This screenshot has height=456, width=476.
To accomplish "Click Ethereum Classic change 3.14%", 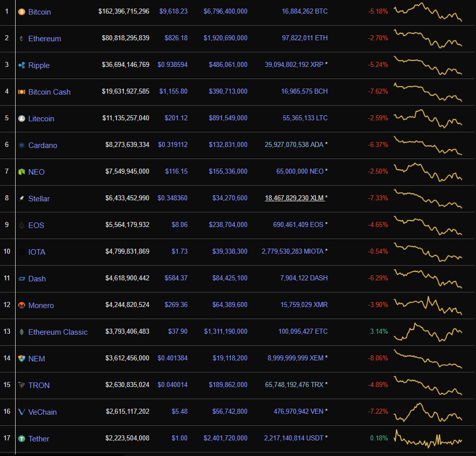I will 379,331.
